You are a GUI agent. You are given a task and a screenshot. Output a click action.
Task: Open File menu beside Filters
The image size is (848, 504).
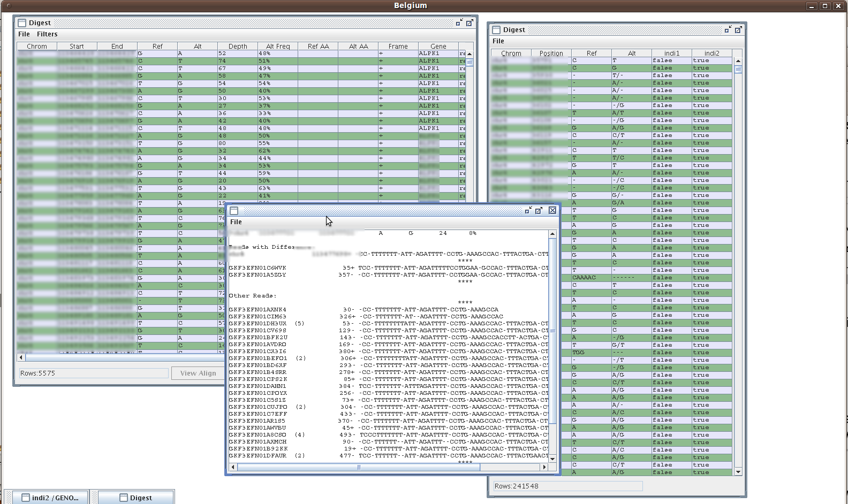coord(24,34)
